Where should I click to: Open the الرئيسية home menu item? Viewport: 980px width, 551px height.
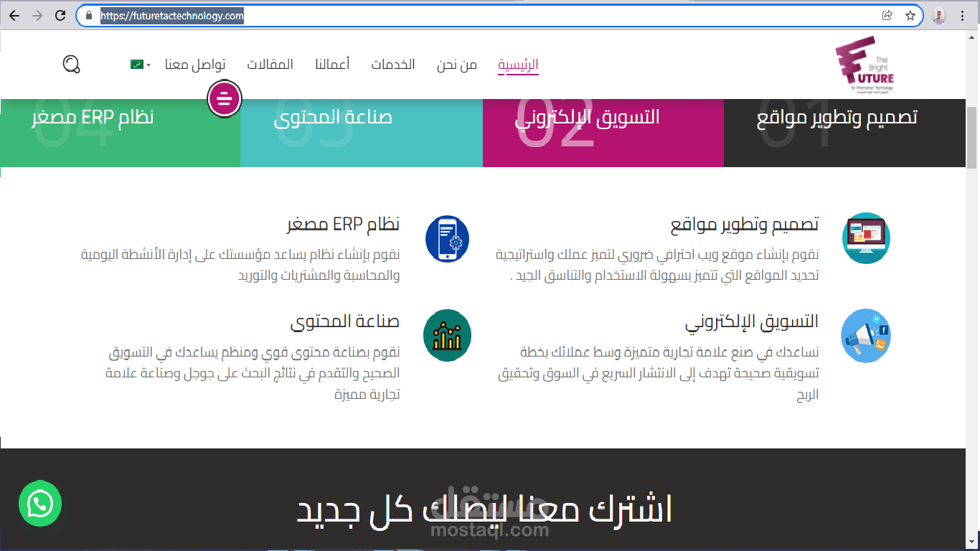518,65
